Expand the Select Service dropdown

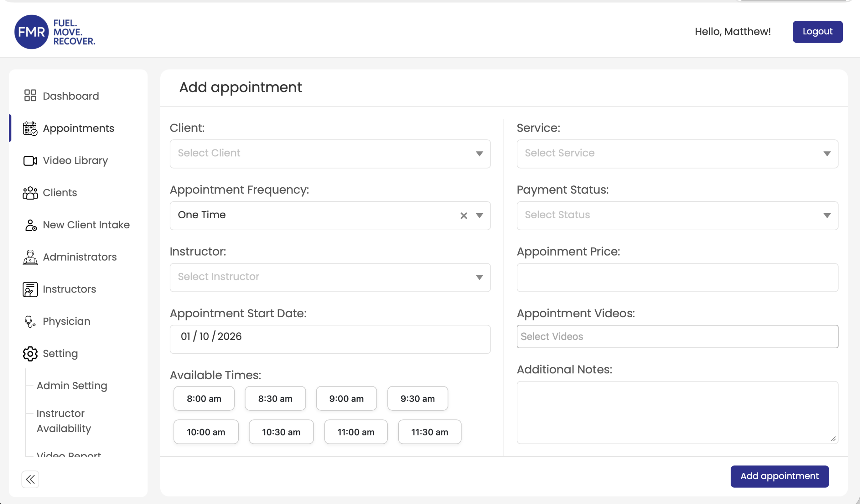coord(677,153)
